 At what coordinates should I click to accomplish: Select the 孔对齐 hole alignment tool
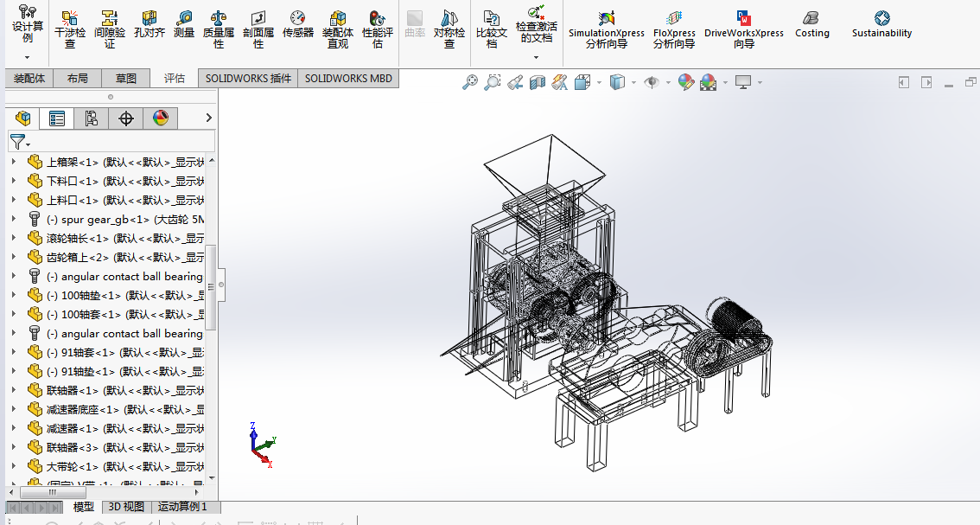[x=150, y=25]
